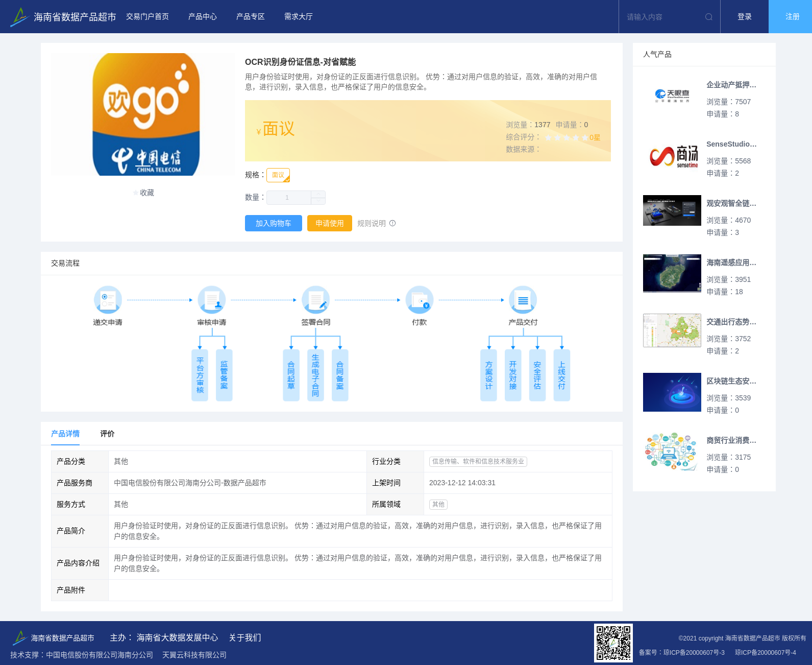Image resolution: width=812 pixels, height=665 pixels.
Task: Switch to the 评价 tab
Action: pyautogui.click(x=107, y=434)
